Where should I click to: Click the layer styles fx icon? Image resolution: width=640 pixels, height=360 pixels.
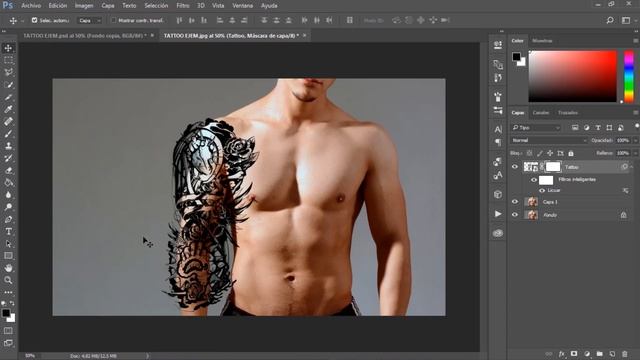pyautogui.click(x=562, y=354)
